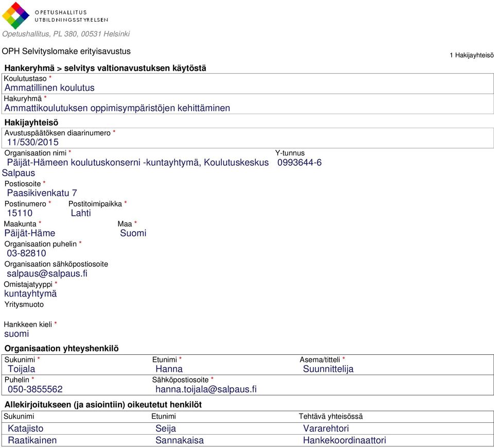Click the surname 'Raatikainen'
The image size is (494, 448).
(x=32, y=440)
